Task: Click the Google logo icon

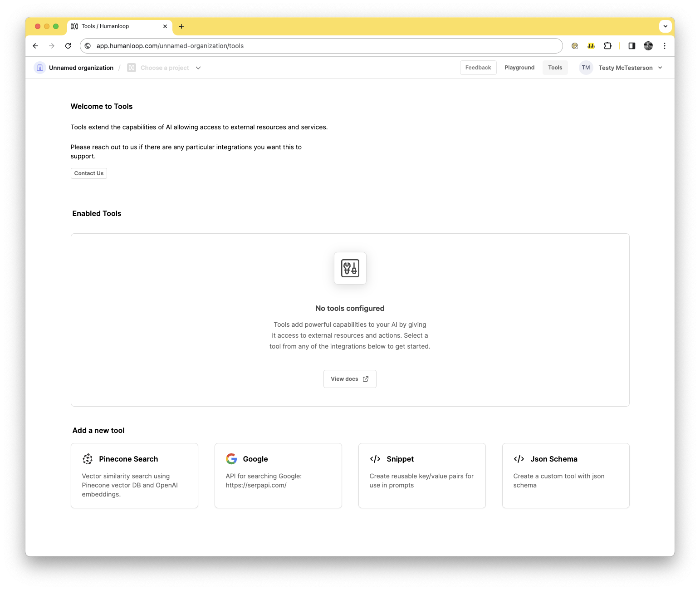Action: (x=231, y=459)
